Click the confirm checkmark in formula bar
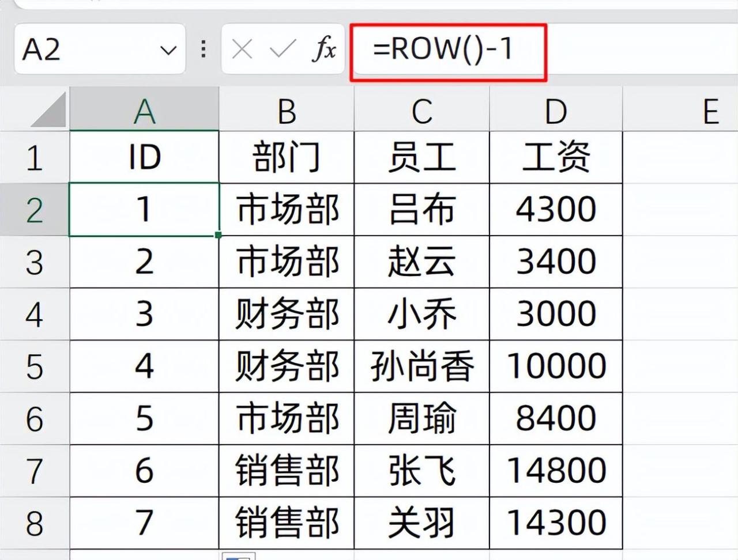Viewport: 738px width, 560px height. click(283, 50)
